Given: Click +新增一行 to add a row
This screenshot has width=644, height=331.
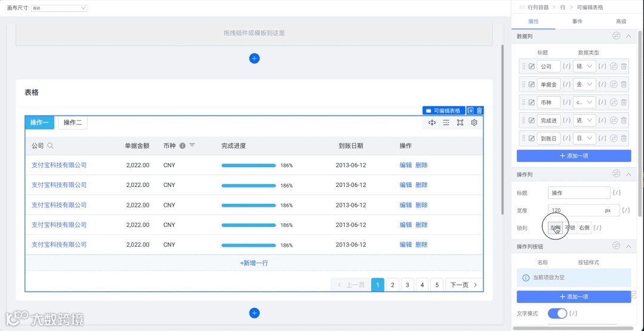Looking at the screenshot, I should click(x=254, y=263).
